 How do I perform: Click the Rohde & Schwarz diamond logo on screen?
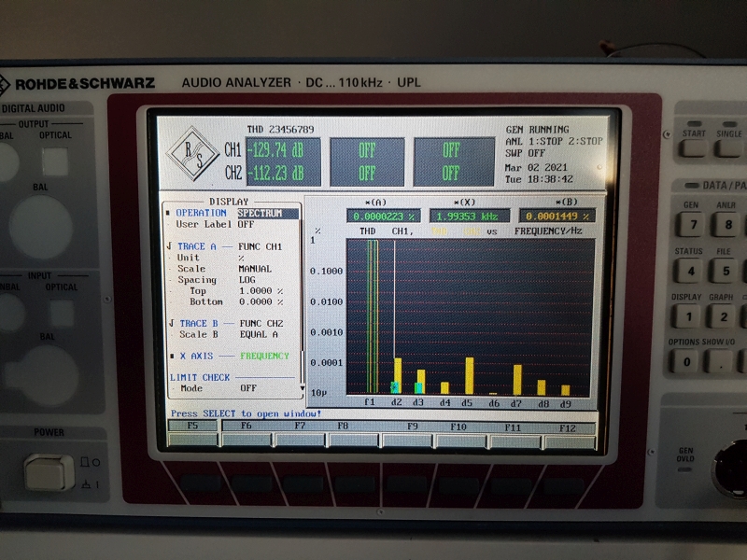192,153
